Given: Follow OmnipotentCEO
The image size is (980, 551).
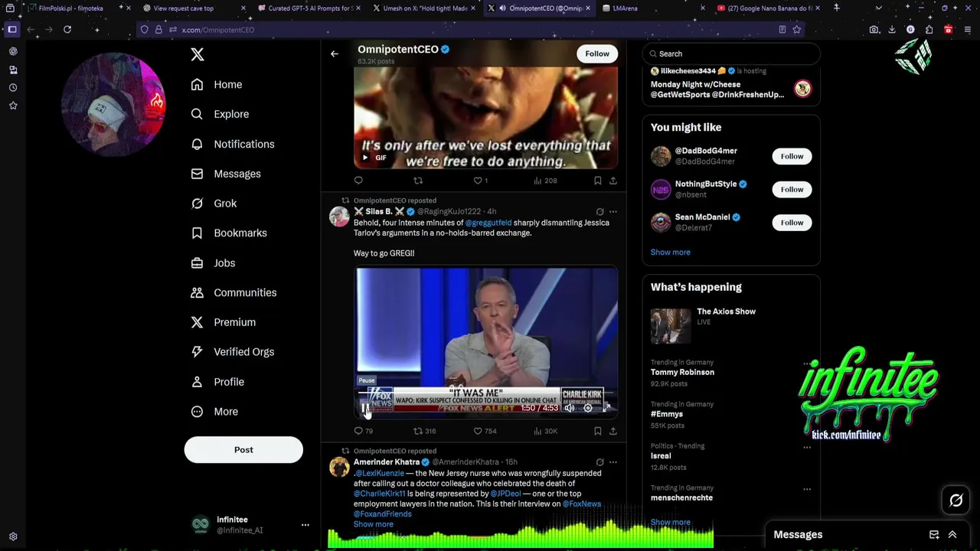Looking at the screenshot, I should tap(597, 54).
